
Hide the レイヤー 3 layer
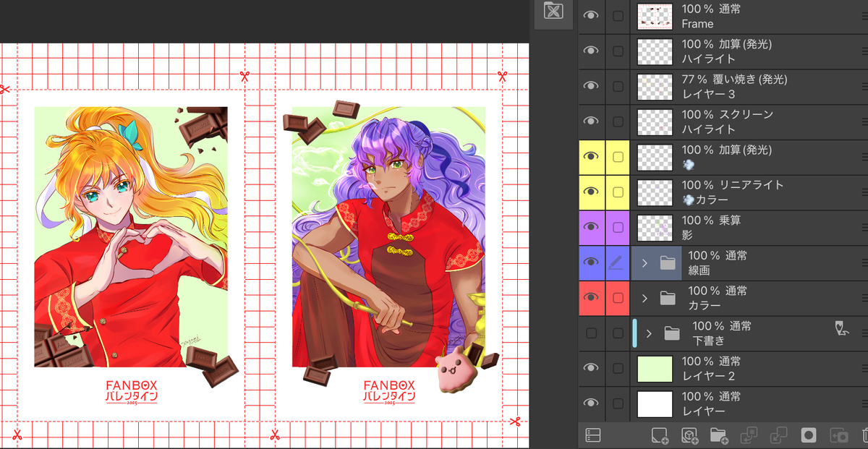tap(591, 86)
